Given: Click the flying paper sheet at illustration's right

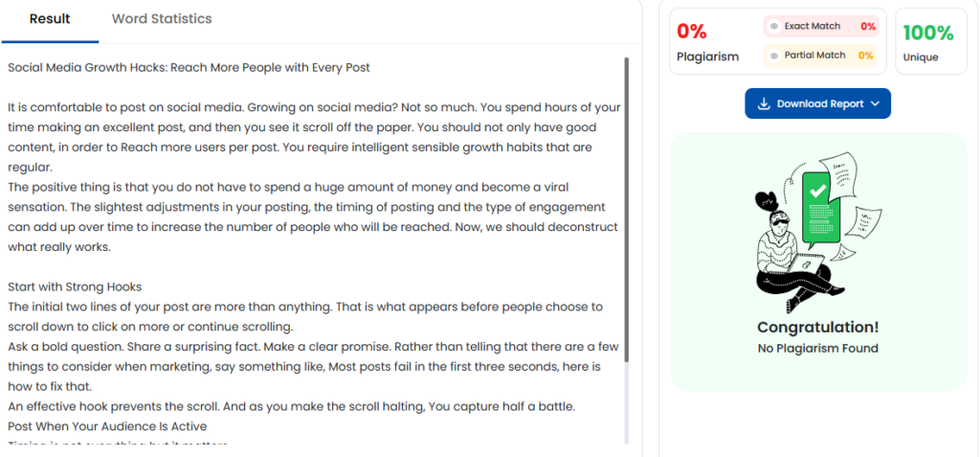Looking at the screenshot, I should pyautogui.click(x=867, y=218).
